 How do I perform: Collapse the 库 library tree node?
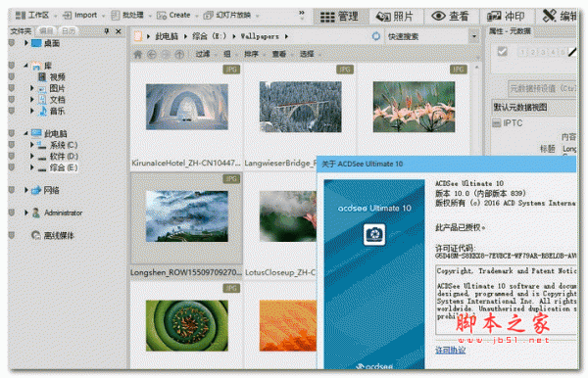pos(25,66)
